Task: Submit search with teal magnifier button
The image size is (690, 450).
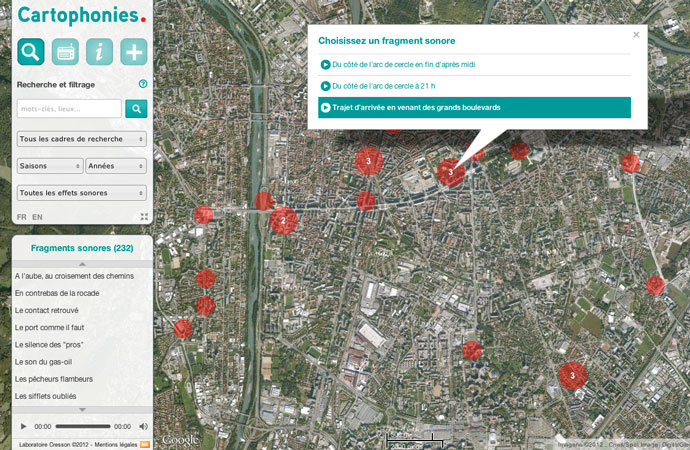Action: [x=136, y=108]
